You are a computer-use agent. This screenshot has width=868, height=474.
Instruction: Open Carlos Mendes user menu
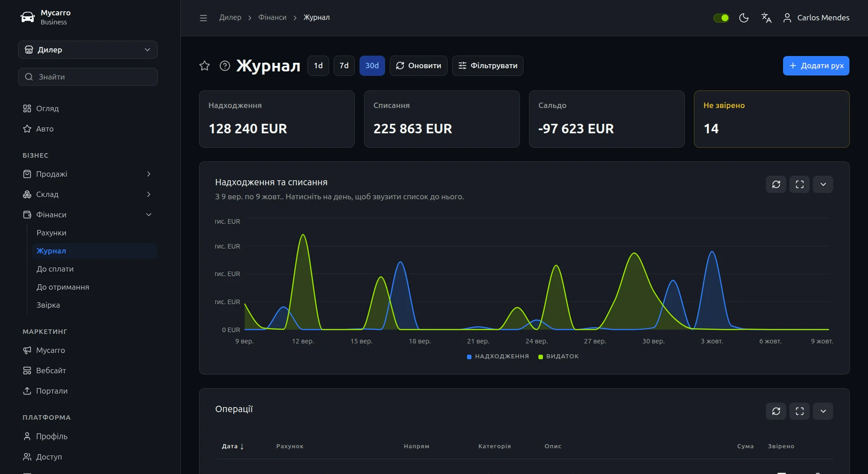coord(816,18)
